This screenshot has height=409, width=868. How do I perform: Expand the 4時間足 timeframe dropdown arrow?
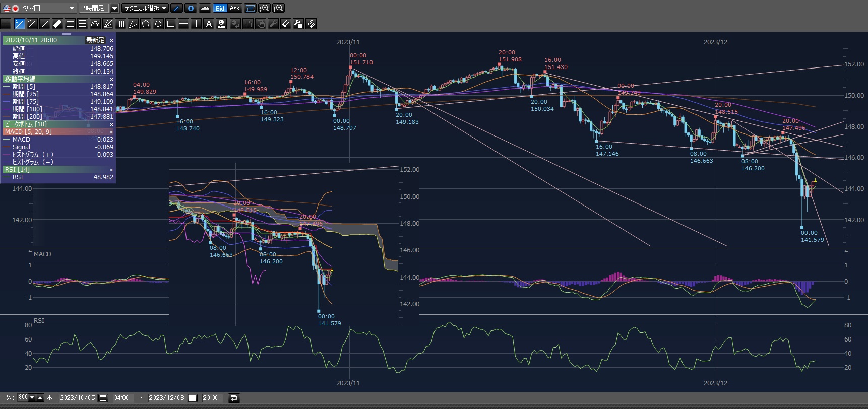114,8
